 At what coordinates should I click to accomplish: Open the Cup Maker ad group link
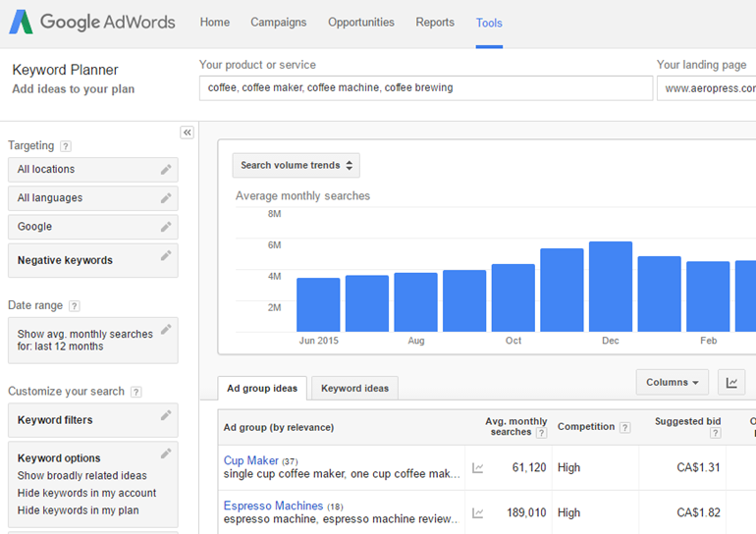tap(251, 460)
